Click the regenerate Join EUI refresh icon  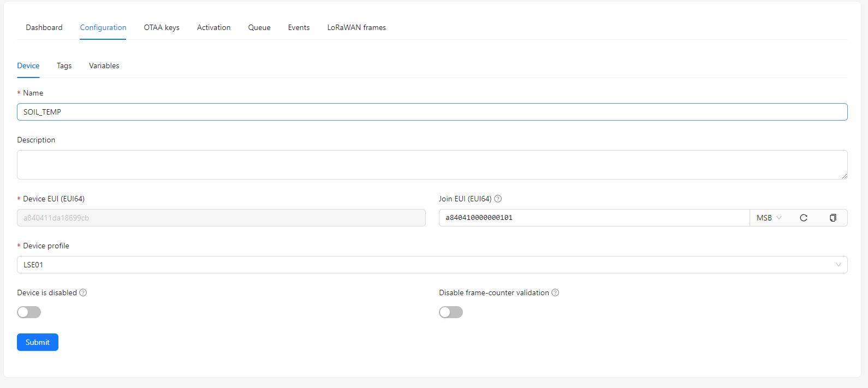pyautogui.click(x=803, y=218)
